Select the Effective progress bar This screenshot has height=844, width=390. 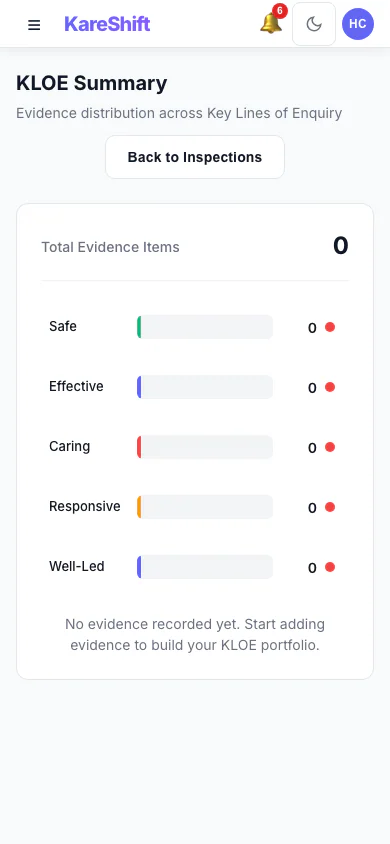coord(205,387)
